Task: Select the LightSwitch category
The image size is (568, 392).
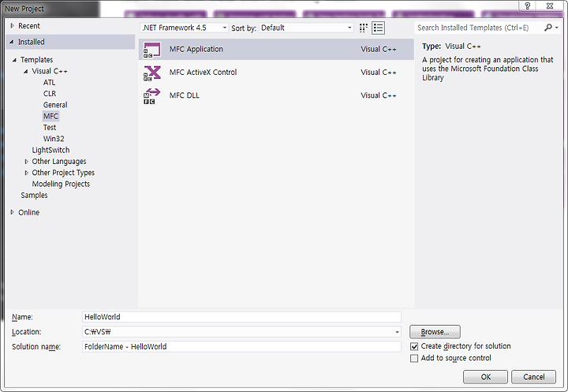Action: click(x=50, y=150)
